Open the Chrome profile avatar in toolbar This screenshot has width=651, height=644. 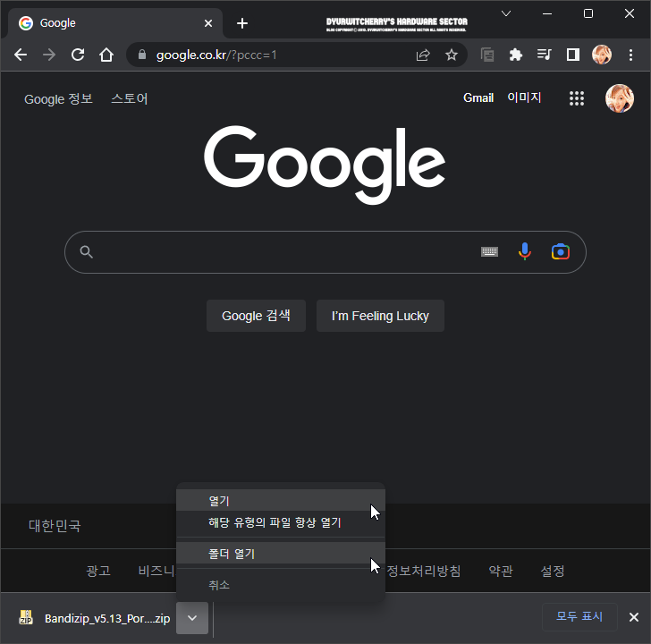coord(602,55)
